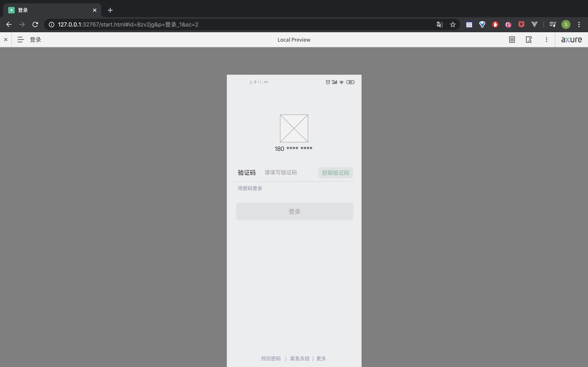
Task: Open the media control playlist icon
Action: (x=552, y=24)
